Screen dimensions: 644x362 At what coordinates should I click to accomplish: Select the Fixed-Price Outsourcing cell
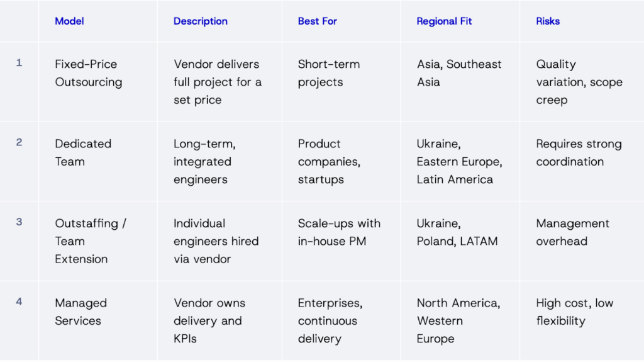click(x=89, y=73)
